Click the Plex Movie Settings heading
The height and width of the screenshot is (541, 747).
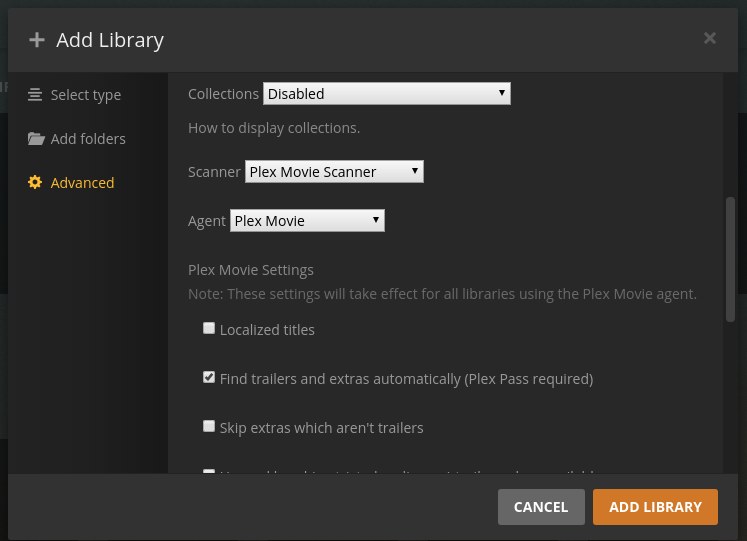pos(251,270)
